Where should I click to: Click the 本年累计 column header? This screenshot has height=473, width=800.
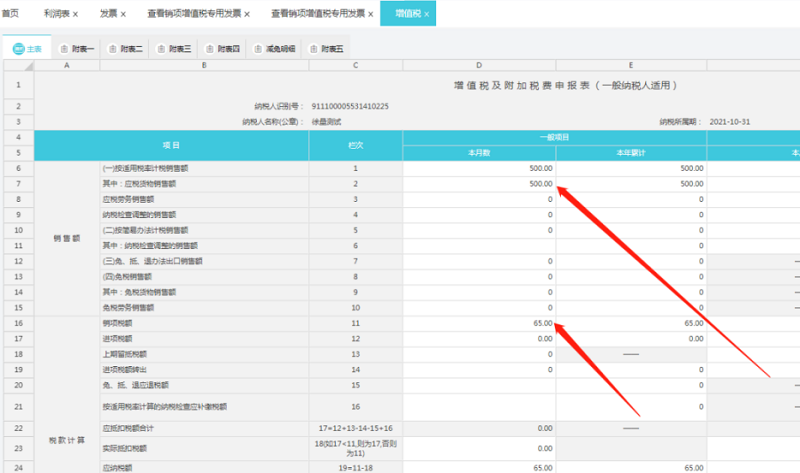(x=631, y=153)
